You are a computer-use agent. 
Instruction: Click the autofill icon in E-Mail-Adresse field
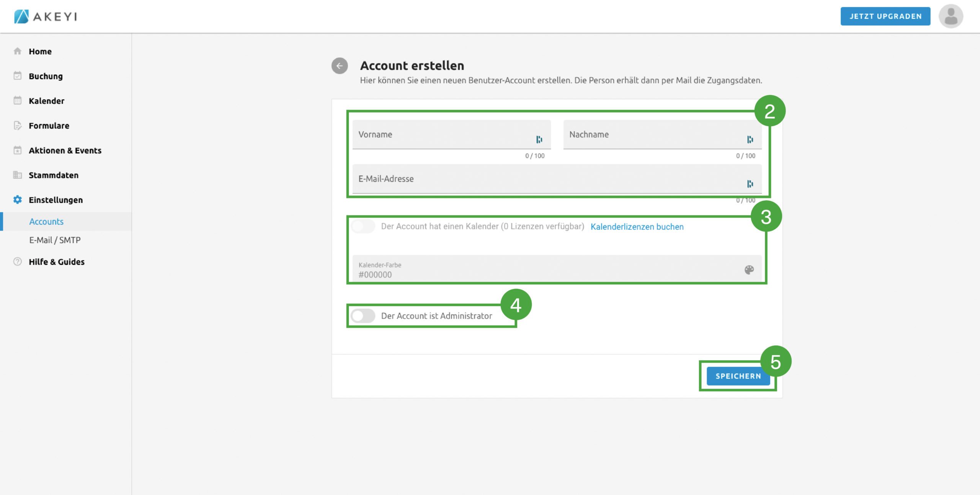[750, 184]
